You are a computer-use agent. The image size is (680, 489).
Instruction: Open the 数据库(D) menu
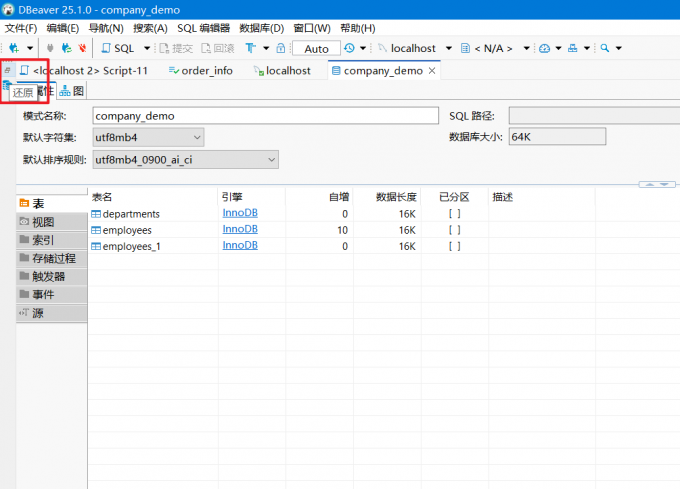coord(261,28)
